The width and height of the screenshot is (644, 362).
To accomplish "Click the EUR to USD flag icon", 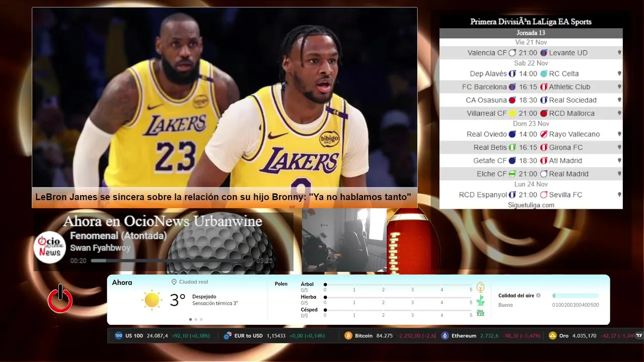I will [x=228, y=336].
